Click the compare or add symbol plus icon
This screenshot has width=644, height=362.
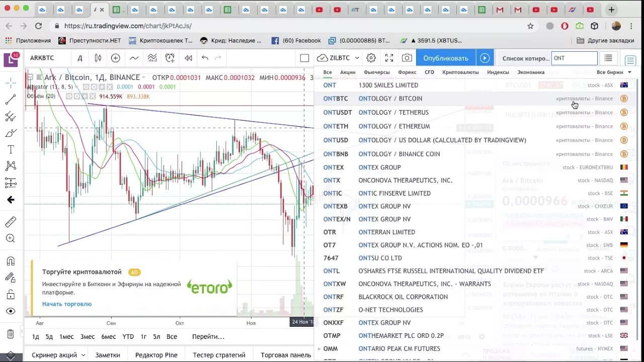(x=116, y=58)
